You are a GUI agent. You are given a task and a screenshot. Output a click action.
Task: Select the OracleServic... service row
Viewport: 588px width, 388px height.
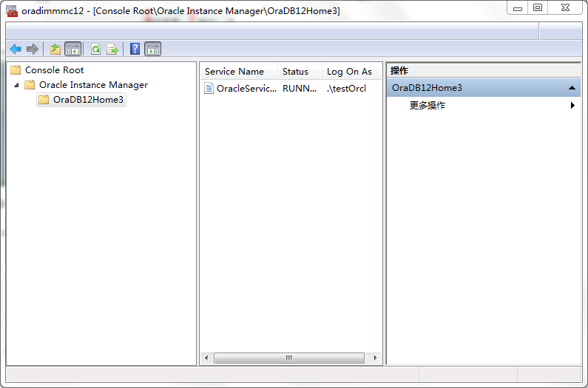coord(291,89)
